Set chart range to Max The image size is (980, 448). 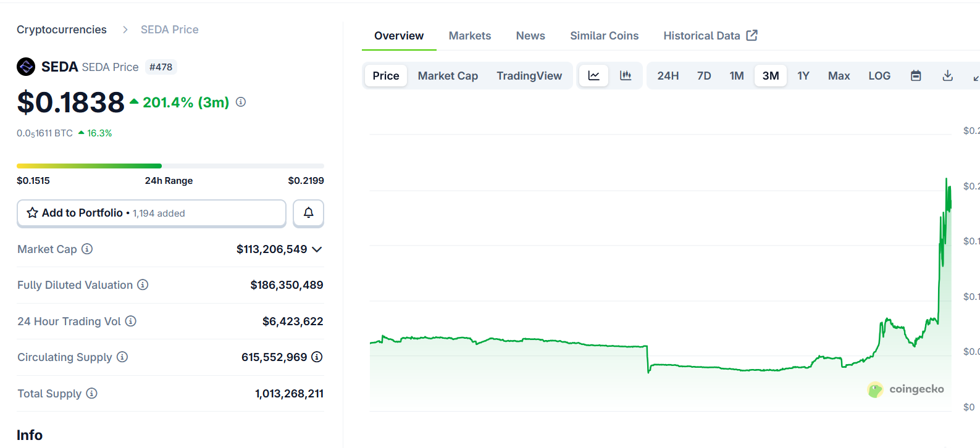pyautogui.click(x=839, y=75)
